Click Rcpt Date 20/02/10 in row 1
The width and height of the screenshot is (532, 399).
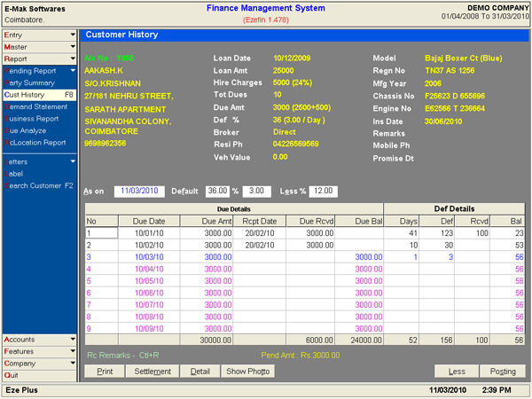(x=260, y=233)
